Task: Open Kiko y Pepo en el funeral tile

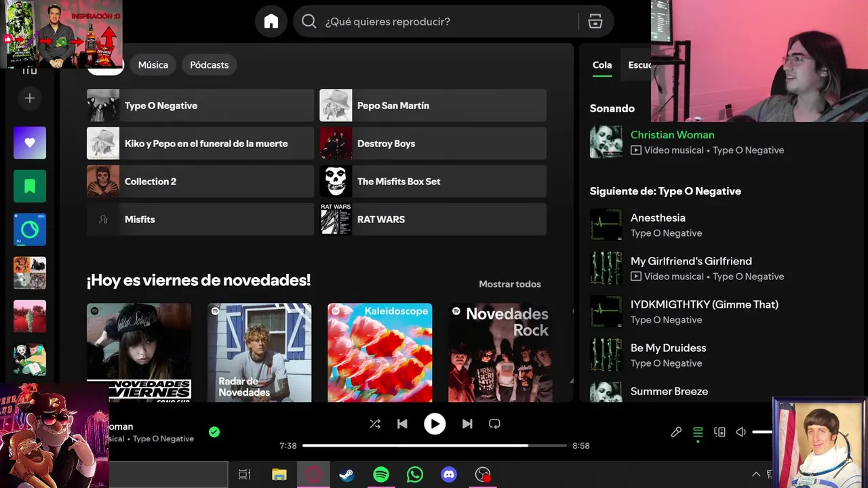Action: (200, 144)
